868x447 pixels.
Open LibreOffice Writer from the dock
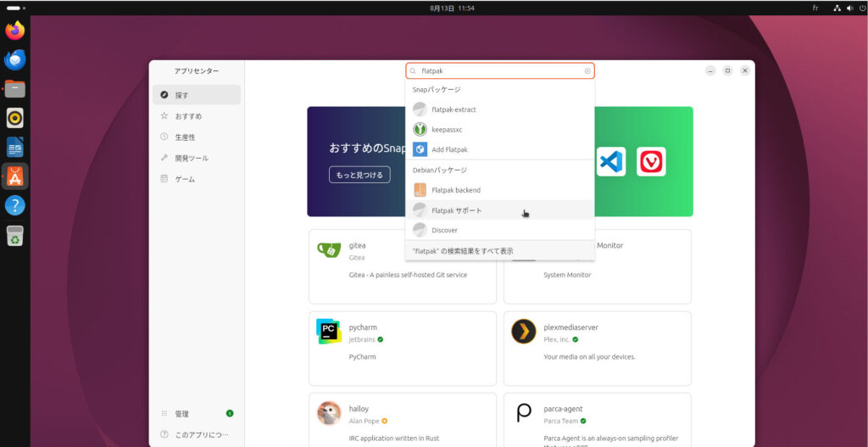tap(15, 147)
